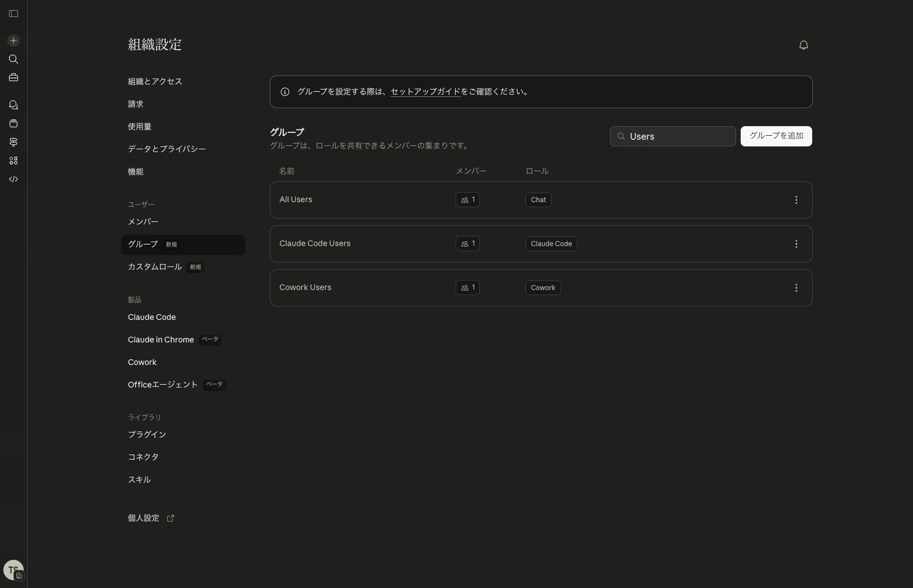The width and height of the screenshot is (913, 588).
Task: Collapse the left sidebar
Action: point(13,14)
